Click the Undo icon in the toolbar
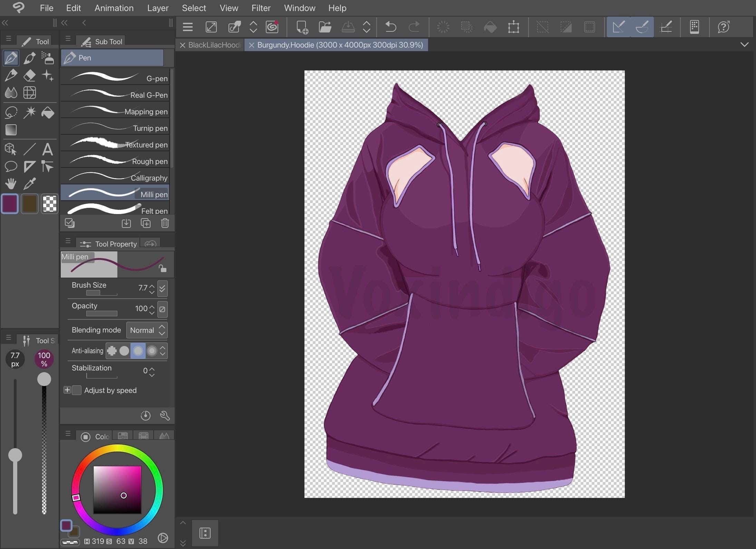The height and width of the screenshot is (549, 756). point(390,27)
